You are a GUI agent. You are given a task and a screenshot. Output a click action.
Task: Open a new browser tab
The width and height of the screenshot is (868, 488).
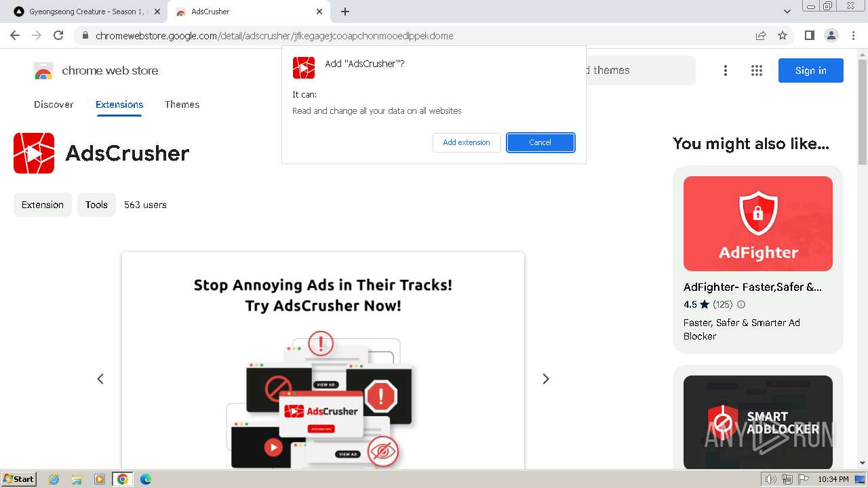(x=345, y=12)
